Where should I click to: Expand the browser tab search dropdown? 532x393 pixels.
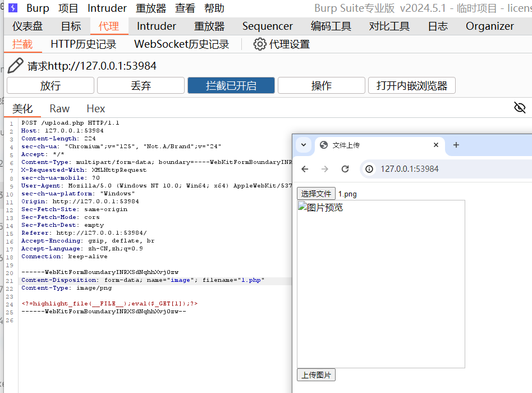[x=304, y=145]
